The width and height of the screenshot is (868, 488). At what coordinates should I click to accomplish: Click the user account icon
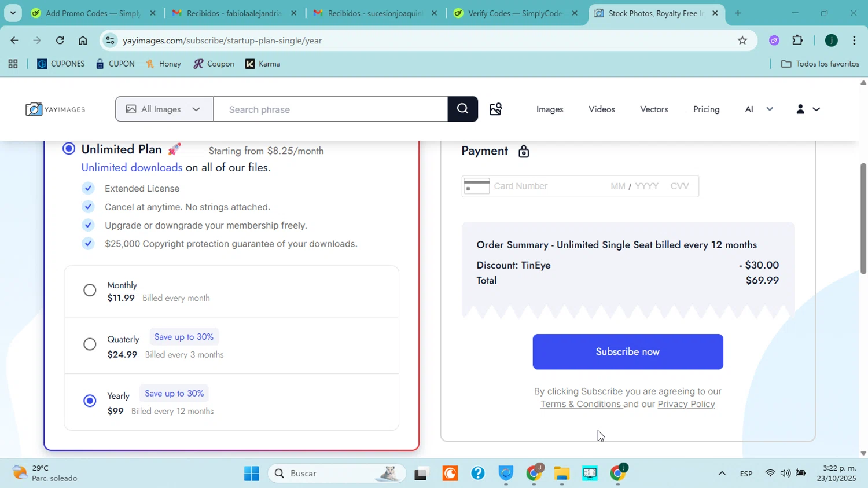(800, 109)
